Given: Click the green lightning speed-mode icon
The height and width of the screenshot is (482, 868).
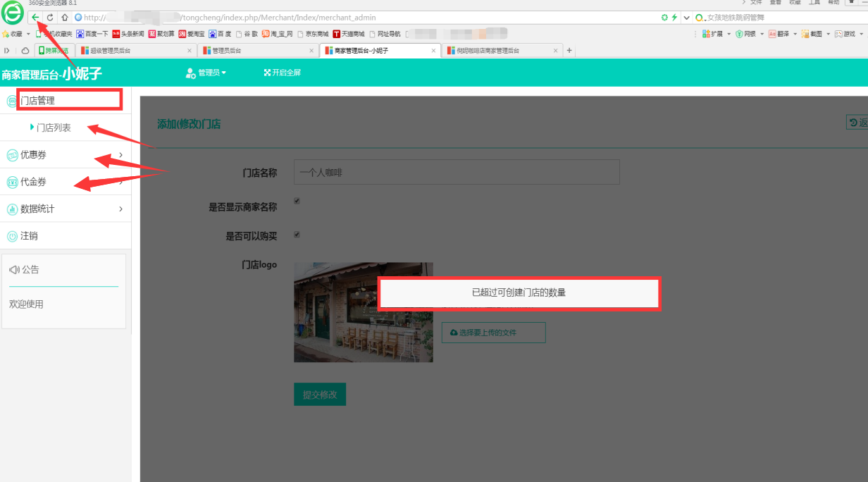Looking at the screenshot, I should 674,17.
